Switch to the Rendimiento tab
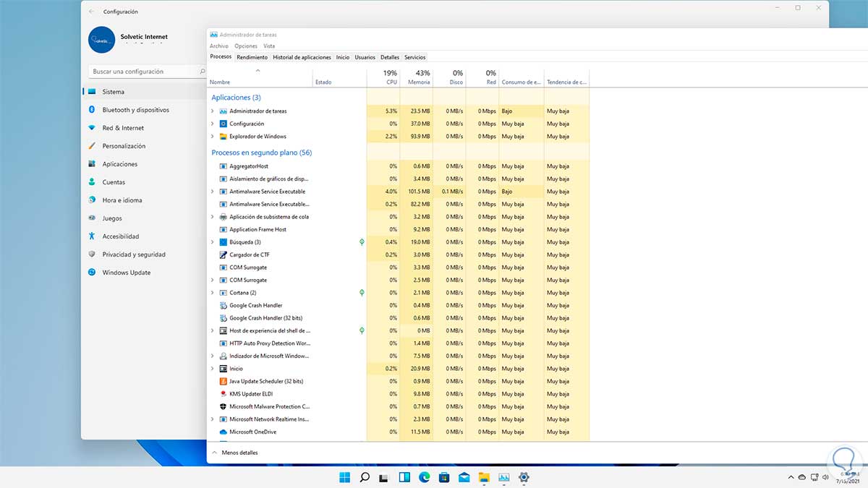Screen dimensions: 868x488 252,57
